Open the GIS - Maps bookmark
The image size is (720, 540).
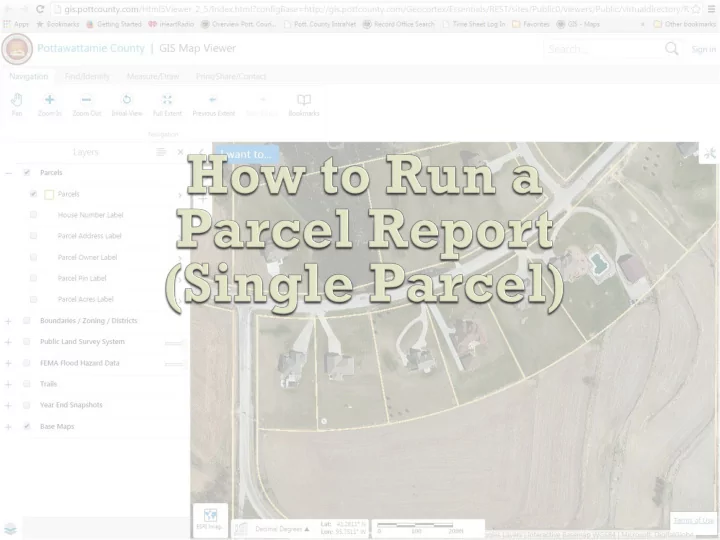coord(578,24)
